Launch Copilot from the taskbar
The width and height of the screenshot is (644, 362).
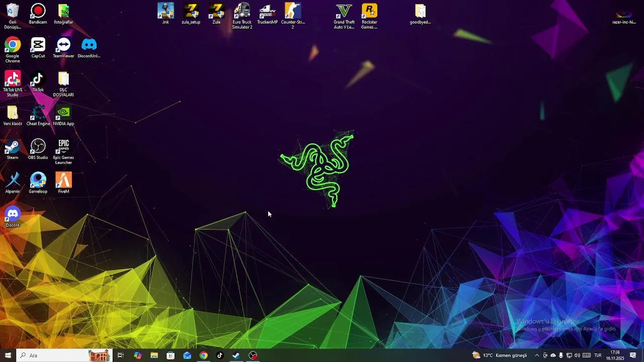pos(137,355)
